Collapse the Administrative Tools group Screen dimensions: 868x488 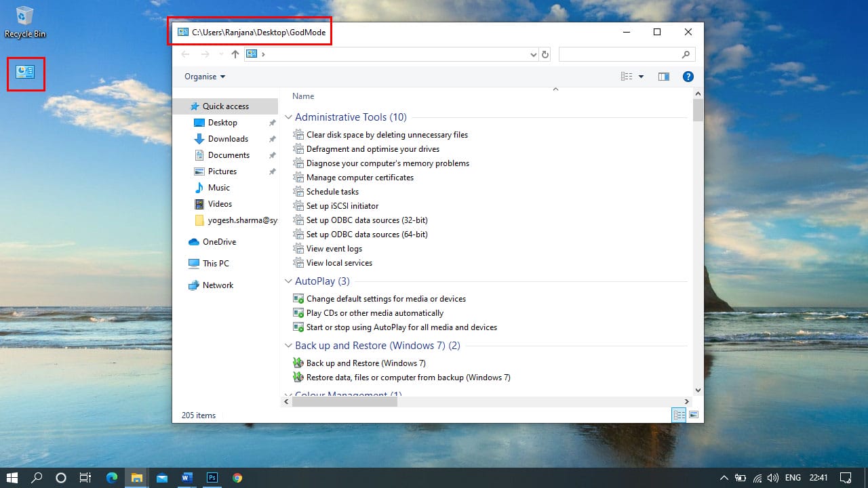coord(289,117)
